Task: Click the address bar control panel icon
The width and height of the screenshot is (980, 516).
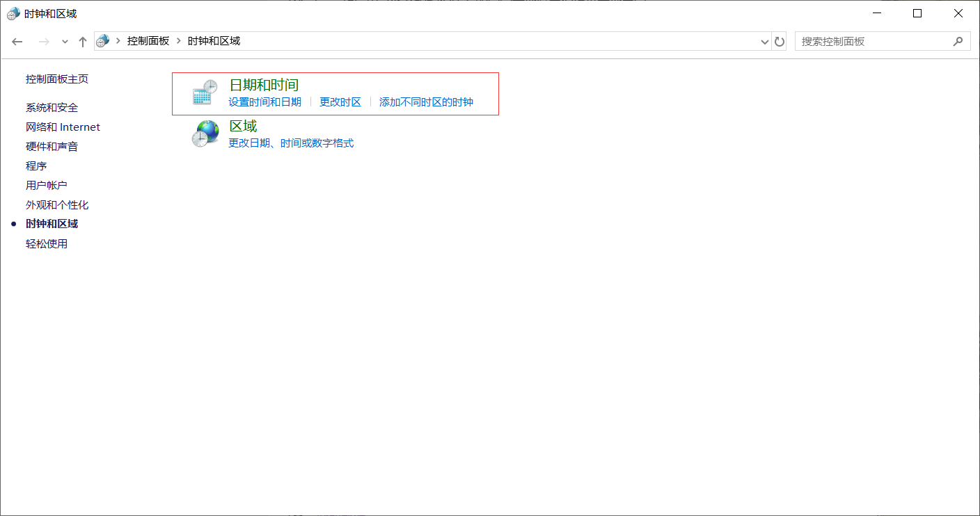Action: point(103,41)
